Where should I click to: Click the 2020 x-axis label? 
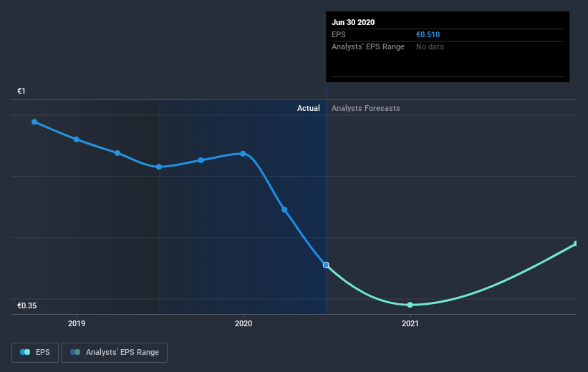click(244, 323)
